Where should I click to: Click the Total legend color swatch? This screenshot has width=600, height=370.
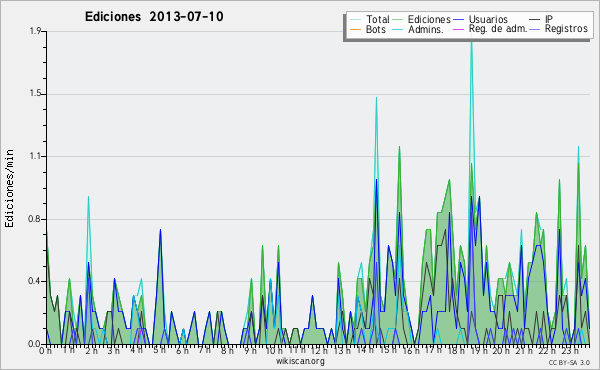click(355, 20)
